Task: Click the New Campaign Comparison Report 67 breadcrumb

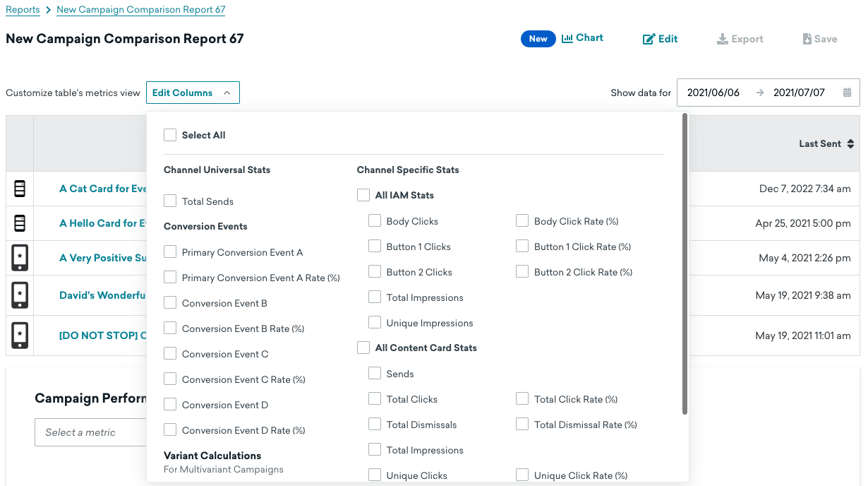Action: (x=141, y=10)
